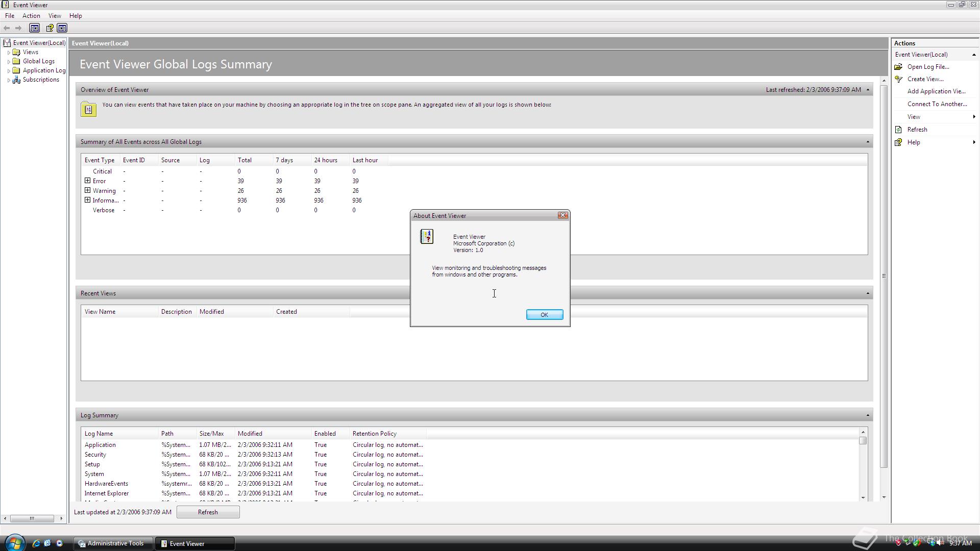Viewport: 980px width, 551px height.
Task: Select the Subscriptions network icon in tree
Action: pos(16,80)
